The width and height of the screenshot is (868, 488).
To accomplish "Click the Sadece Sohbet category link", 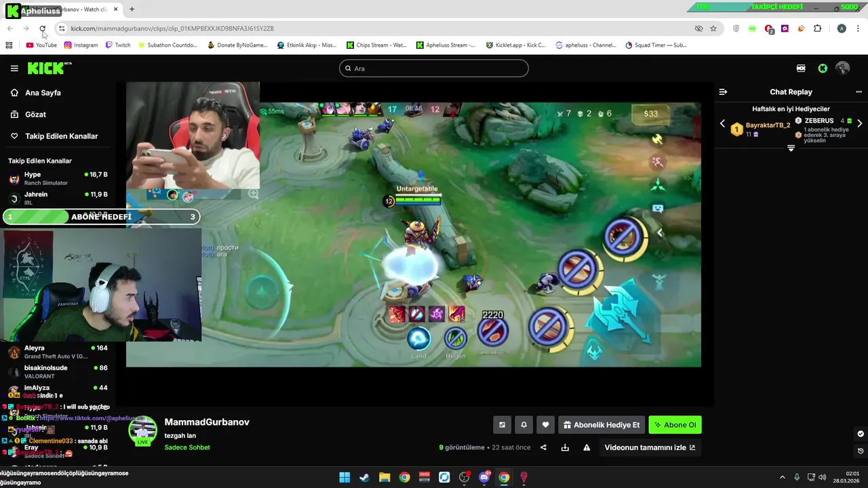I will [x=187, y=447].
